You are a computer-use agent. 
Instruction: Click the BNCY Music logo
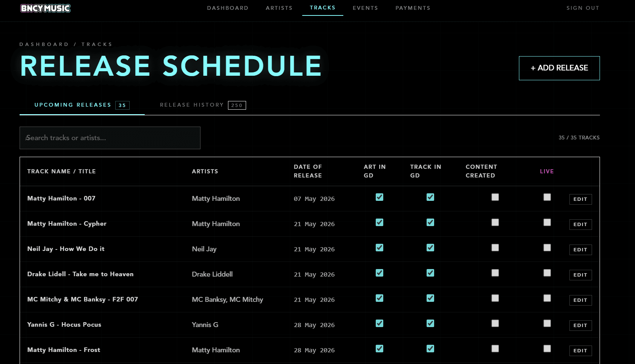[45, 8]
